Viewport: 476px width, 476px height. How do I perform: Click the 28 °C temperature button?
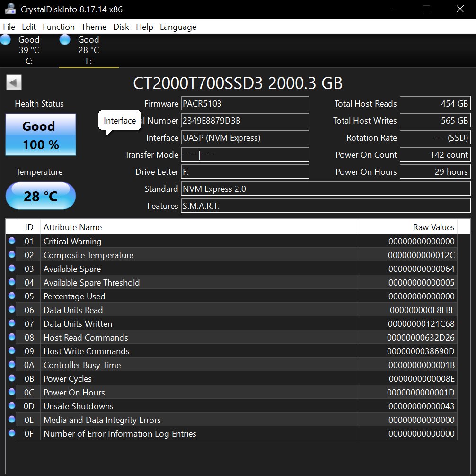pyautogui.click(x=41, y=196)
